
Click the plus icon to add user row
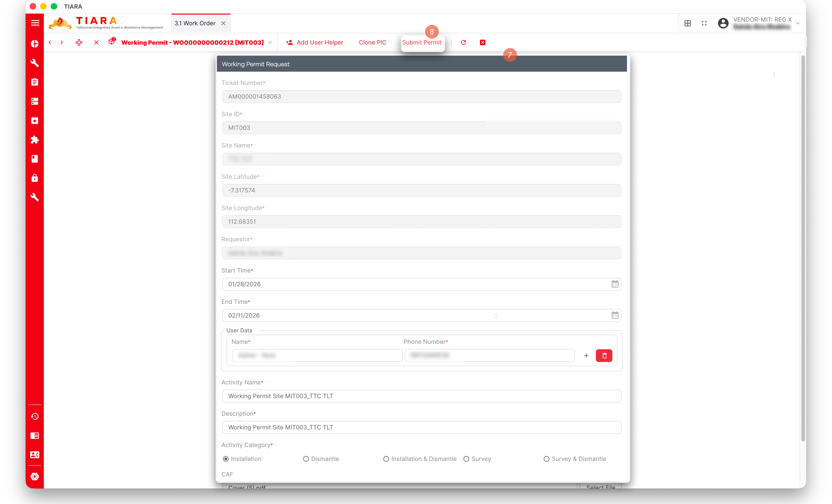point(586,356)
